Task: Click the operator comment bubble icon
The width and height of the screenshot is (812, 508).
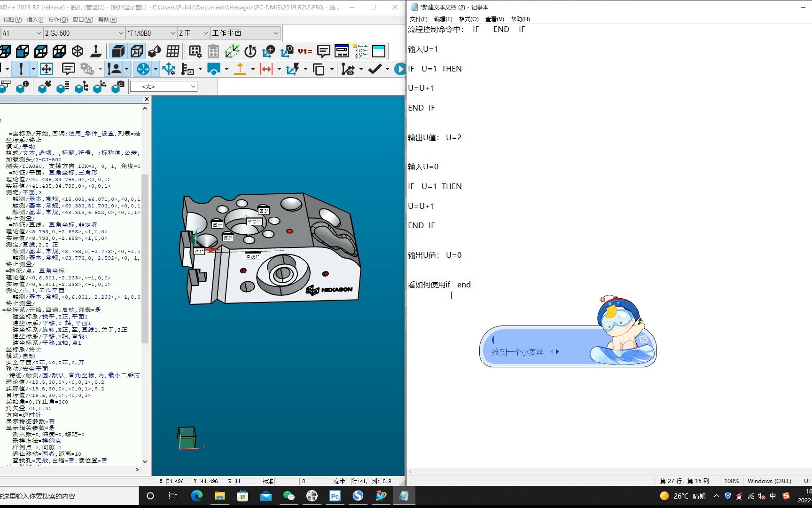Action: [68, 69]
